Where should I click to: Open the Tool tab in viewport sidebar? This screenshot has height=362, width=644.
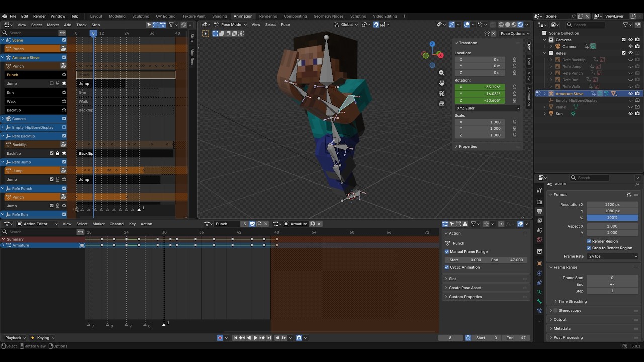coord(529,61)
